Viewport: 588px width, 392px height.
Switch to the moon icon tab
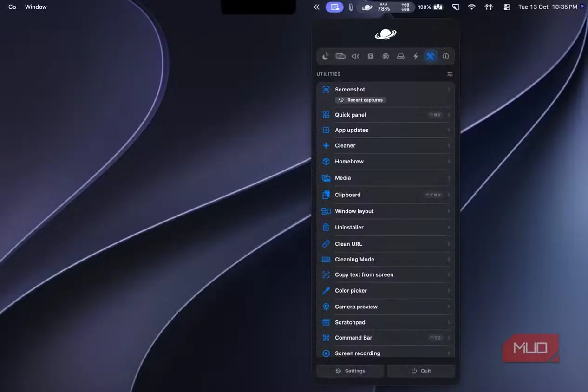(326, 56)
